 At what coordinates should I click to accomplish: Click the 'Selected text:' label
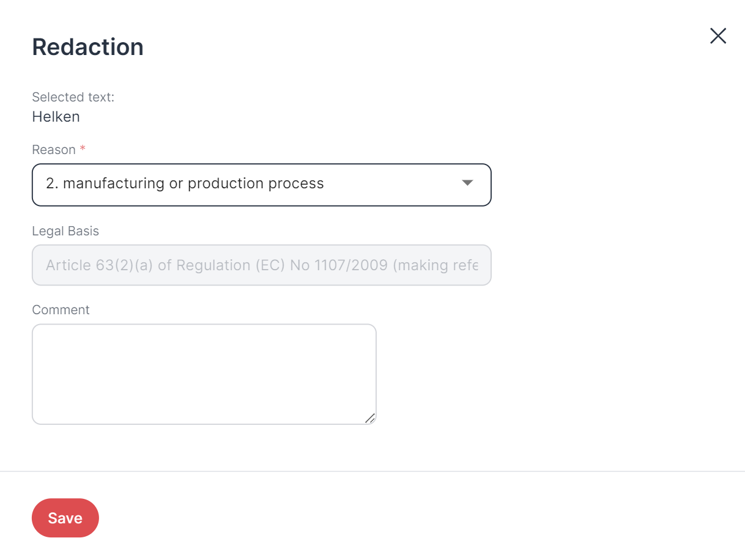point(73,97)
